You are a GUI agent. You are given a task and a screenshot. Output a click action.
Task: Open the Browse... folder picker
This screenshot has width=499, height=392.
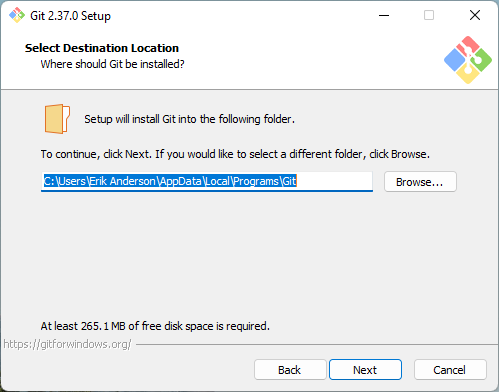pyautogui.click(x=420, y=182)
